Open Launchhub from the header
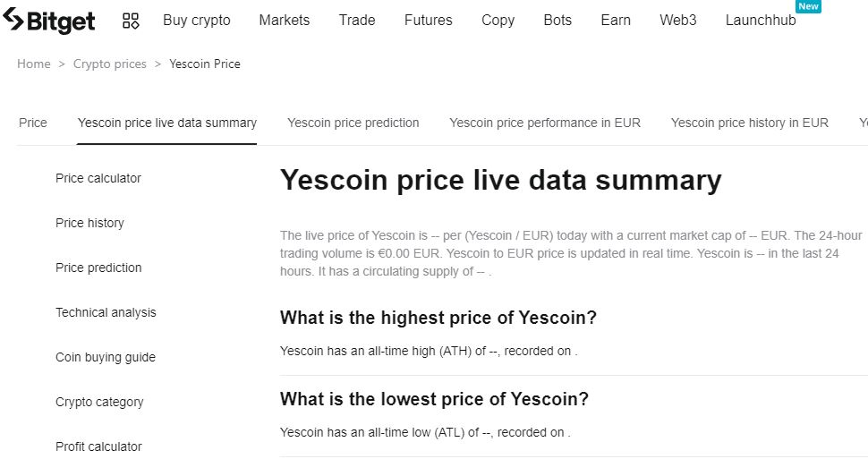The image size is (868, 459). (761, 20)
